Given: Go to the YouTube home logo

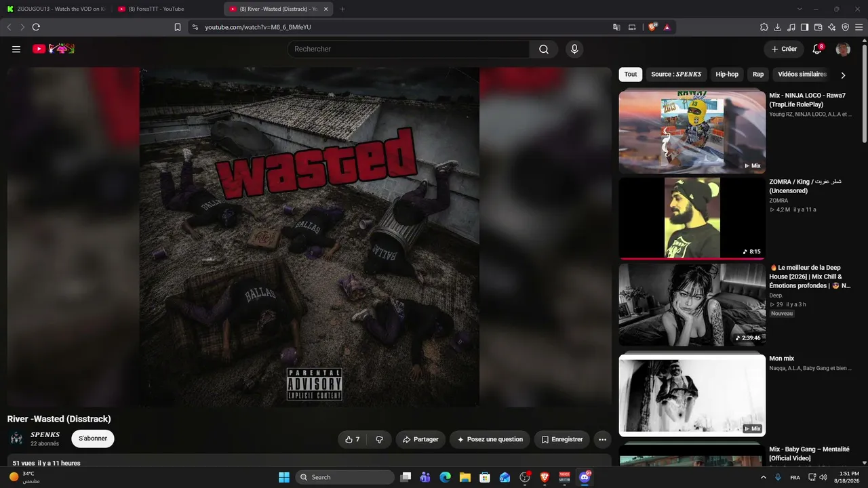Looking at the screenshot, I should pos(53,49).
